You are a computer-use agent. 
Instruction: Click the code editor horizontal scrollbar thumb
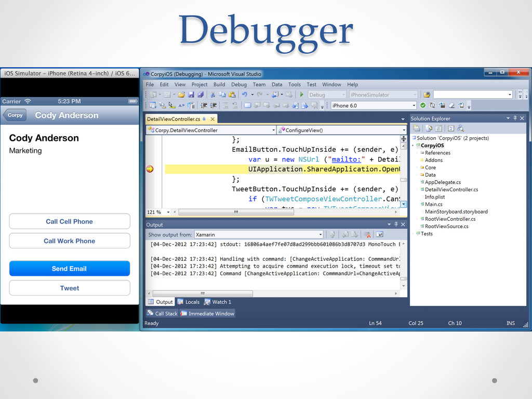236,212
